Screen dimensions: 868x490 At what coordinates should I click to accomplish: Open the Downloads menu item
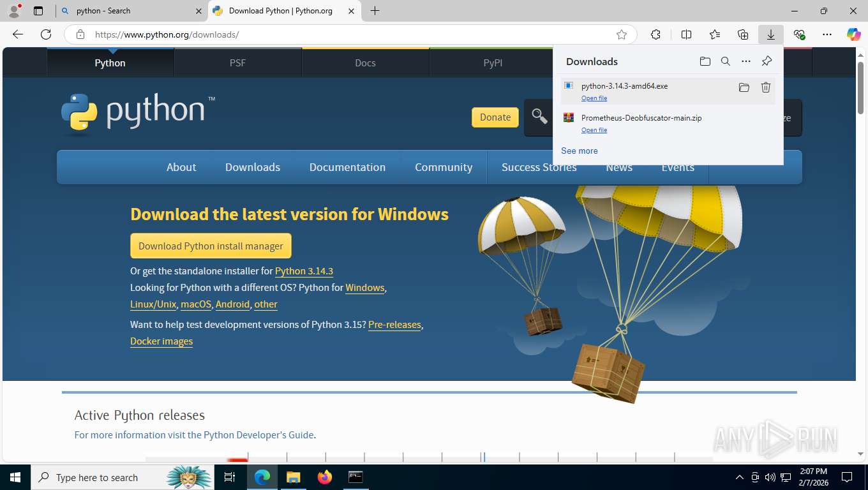(253, 167)
